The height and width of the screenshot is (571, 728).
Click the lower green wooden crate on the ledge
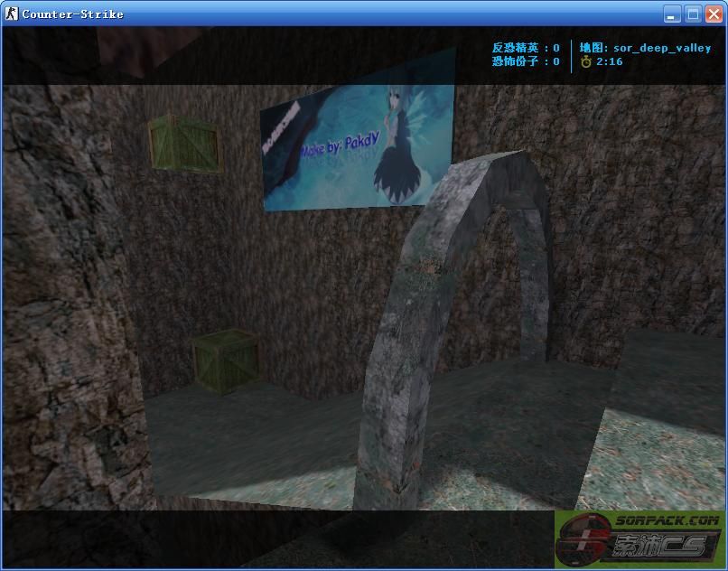[x=226, y=360]
